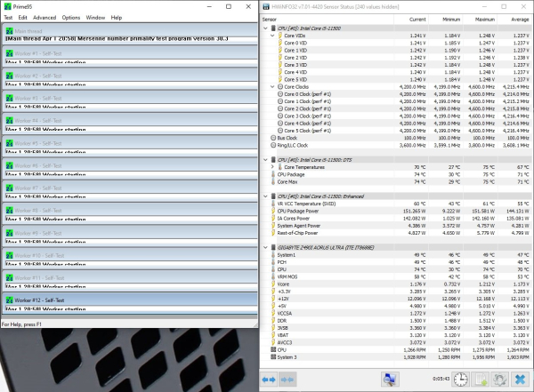
Task: Collapse the Core Clocks tree node
Action: tap(274, 86)
